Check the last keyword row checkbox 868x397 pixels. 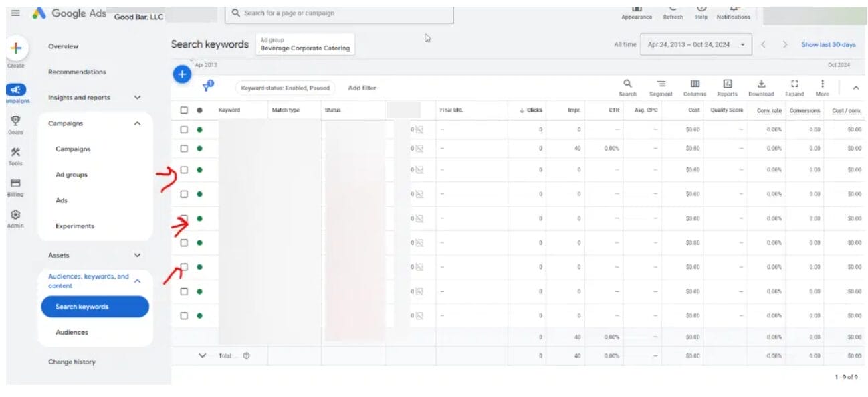(184, 315)
